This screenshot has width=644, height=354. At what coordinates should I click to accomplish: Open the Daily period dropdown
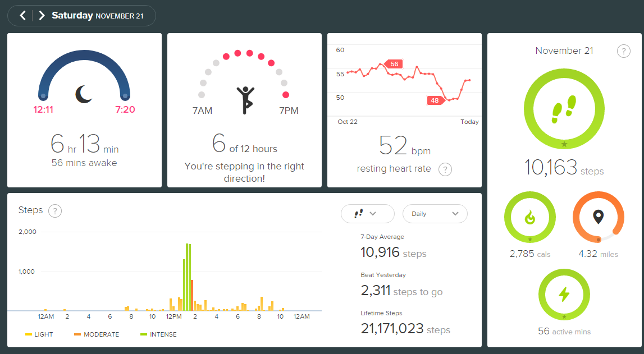[x=435, y=214]
